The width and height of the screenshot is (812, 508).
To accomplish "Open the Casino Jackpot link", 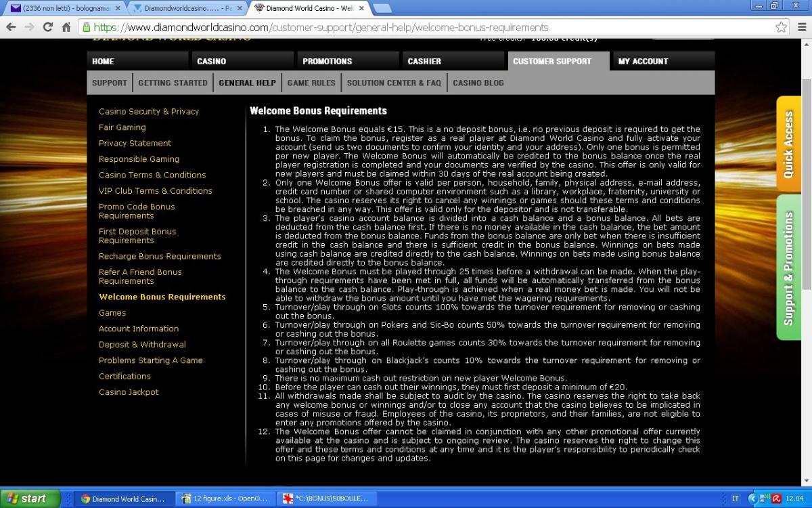I will [129, 392].
